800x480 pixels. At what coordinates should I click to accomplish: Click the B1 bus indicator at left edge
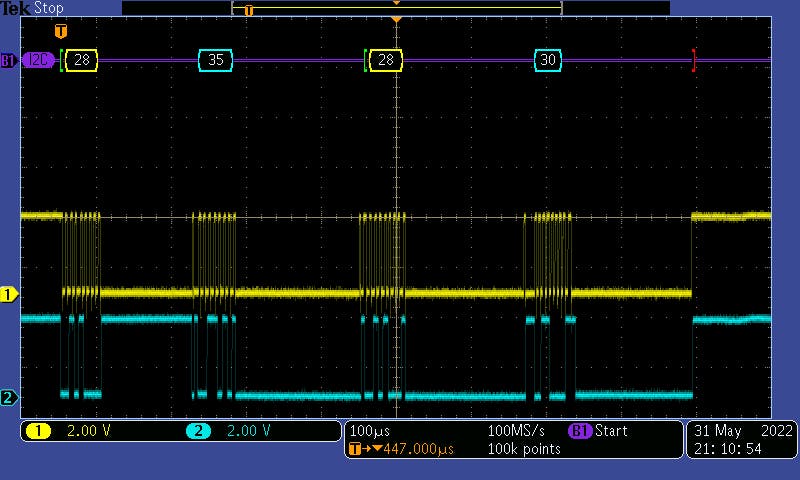coord(8,60)
